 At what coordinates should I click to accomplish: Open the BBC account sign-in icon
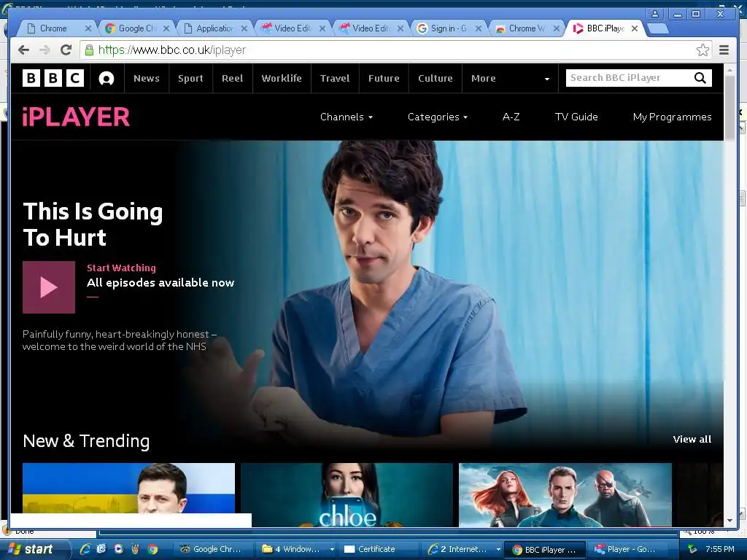107,78
